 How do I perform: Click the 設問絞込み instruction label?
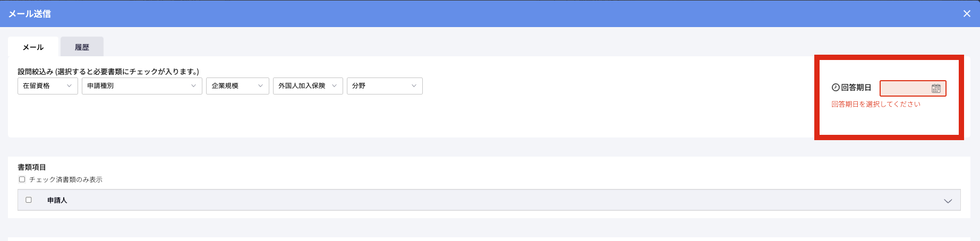coord(108,72)
